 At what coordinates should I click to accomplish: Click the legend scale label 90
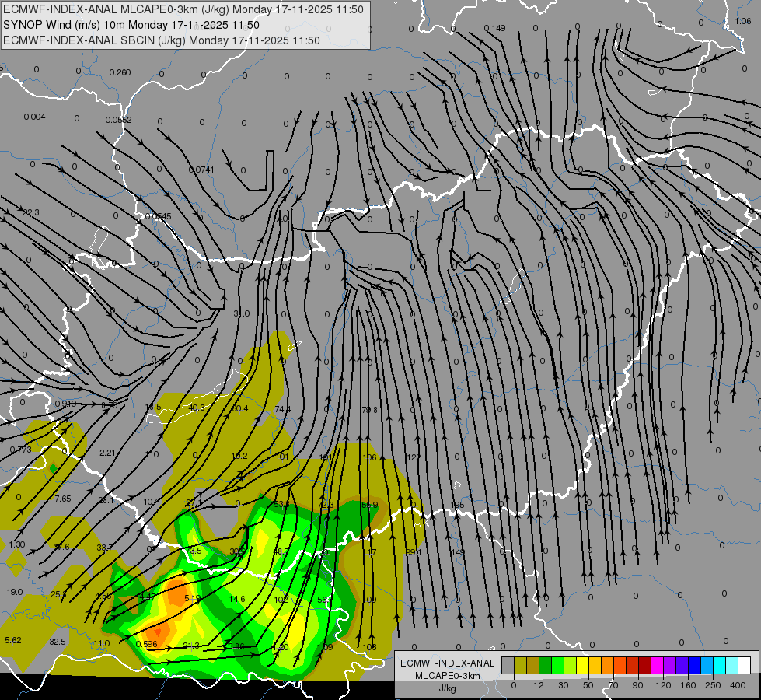click(x=637, y=685)
